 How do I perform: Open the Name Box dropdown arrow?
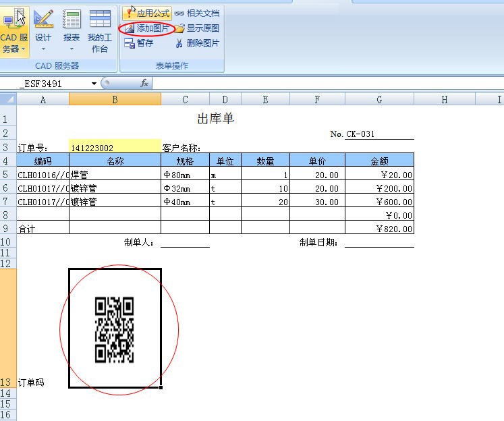(94, 84)
